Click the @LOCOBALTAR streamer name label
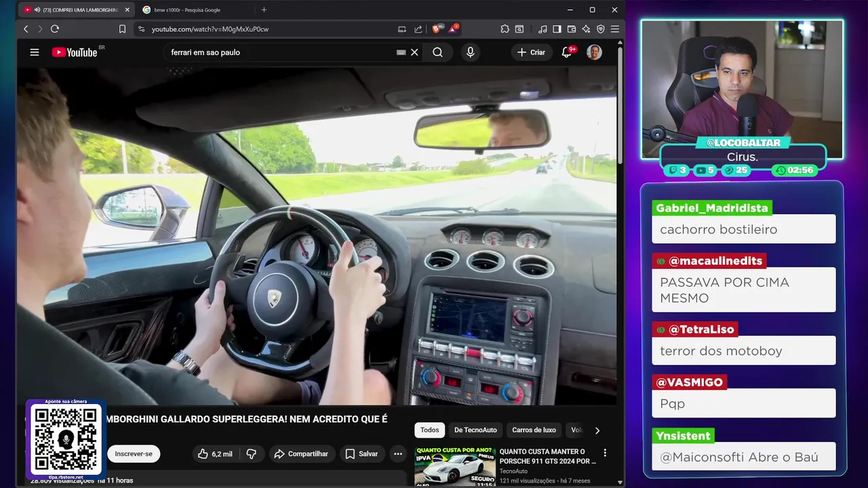Screen dimensions: 868x488 (743, 143)
